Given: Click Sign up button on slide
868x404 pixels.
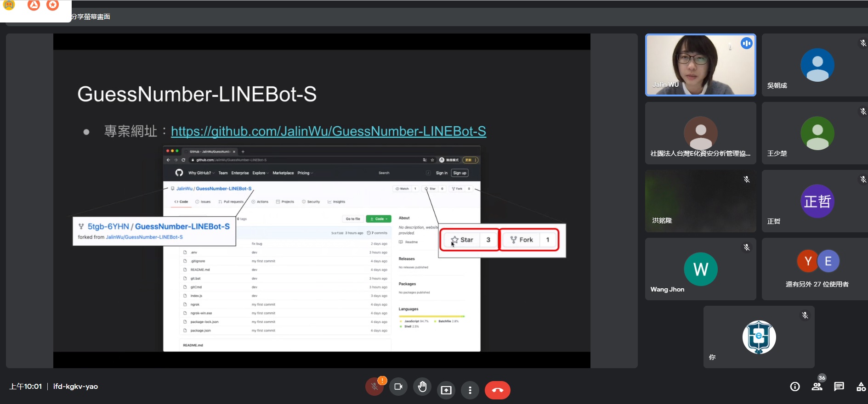Looking at the screenshot, I should (460, 173).
